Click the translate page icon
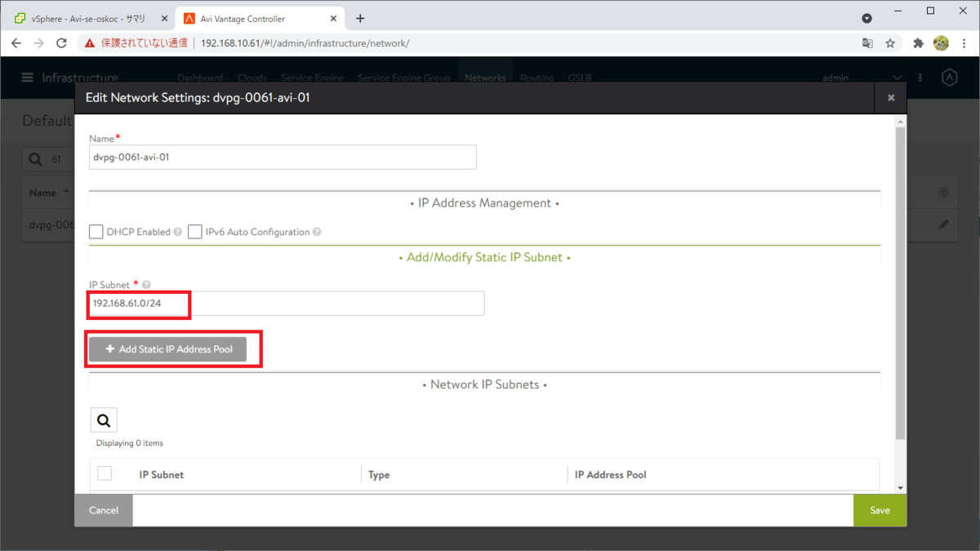This screenshot has height=551, width=980. pos(867,43)
